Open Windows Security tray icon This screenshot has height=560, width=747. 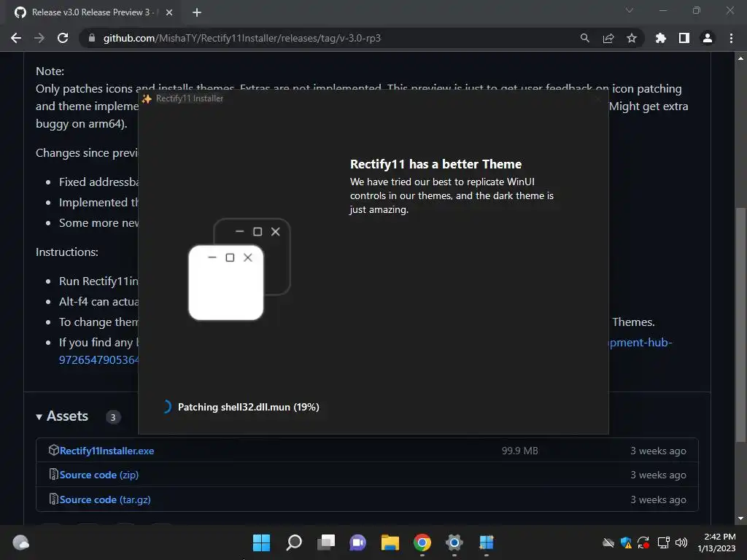pyautogui.click(x=626, y=542)
